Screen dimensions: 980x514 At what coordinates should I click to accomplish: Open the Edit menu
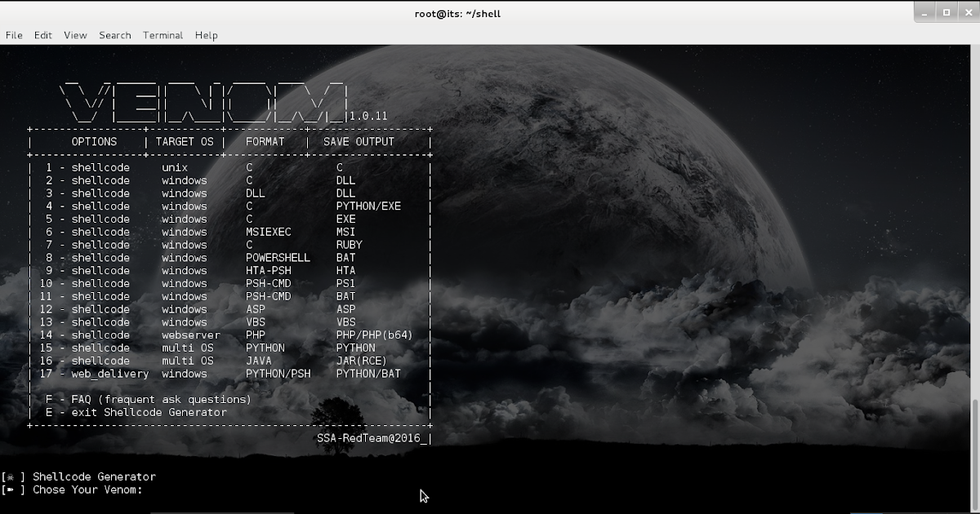[x=42, y=35]
